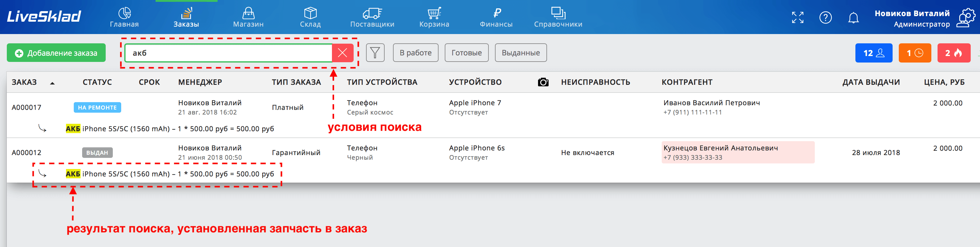Sort by ЦЕНА, РУБ column header
980x247 pixels.
tap(944, 82)
